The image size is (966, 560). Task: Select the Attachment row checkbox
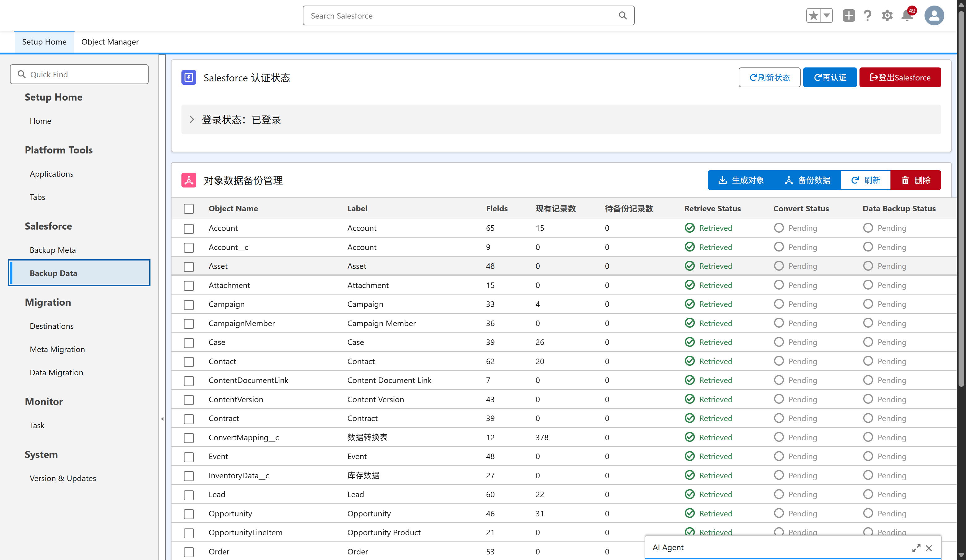(x=189, y=286)
